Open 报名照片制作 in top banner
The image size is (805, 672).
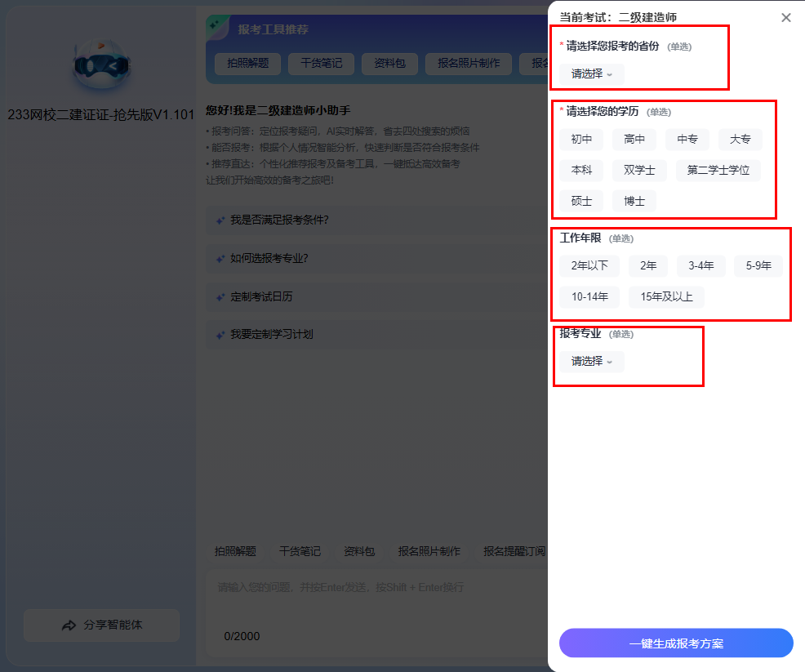click(x=468, y=64)
